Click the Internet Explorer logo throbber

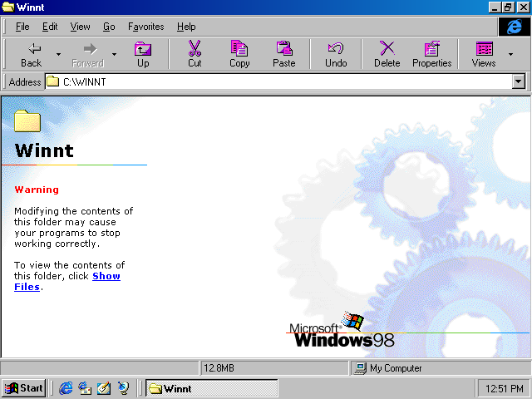(x=514, y=27)
